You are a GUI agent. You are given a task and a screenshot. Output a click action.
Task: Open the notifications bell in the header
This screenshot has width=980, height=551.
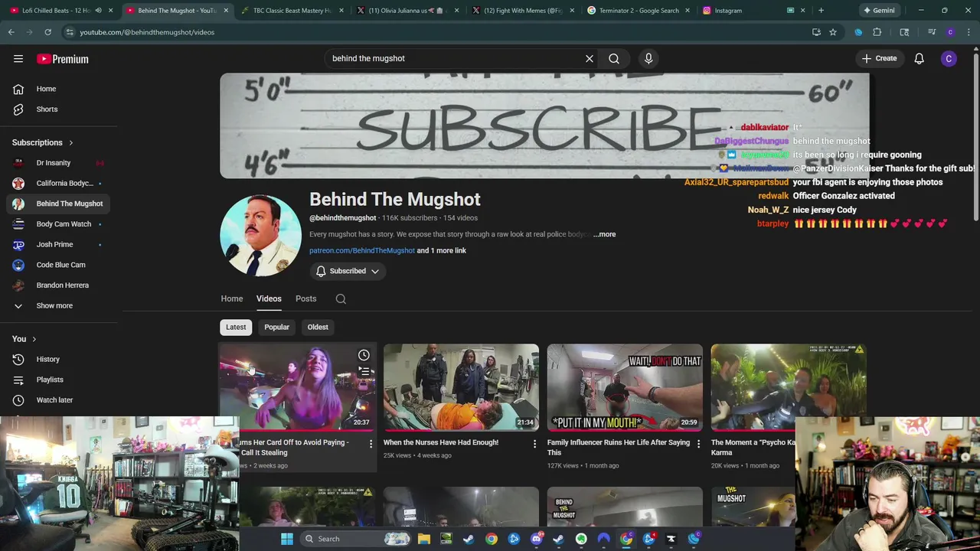(920, 59)
